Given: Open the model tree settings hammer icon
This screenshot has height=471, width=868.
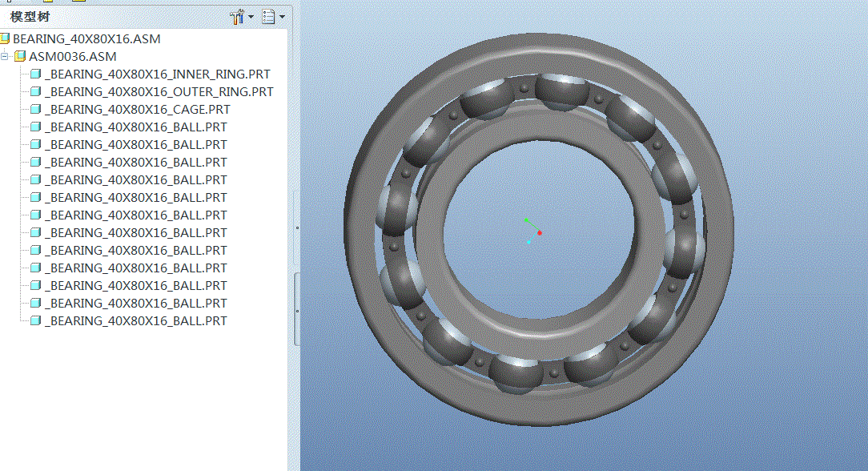Looking at the screenshot, I should (237, 17).
